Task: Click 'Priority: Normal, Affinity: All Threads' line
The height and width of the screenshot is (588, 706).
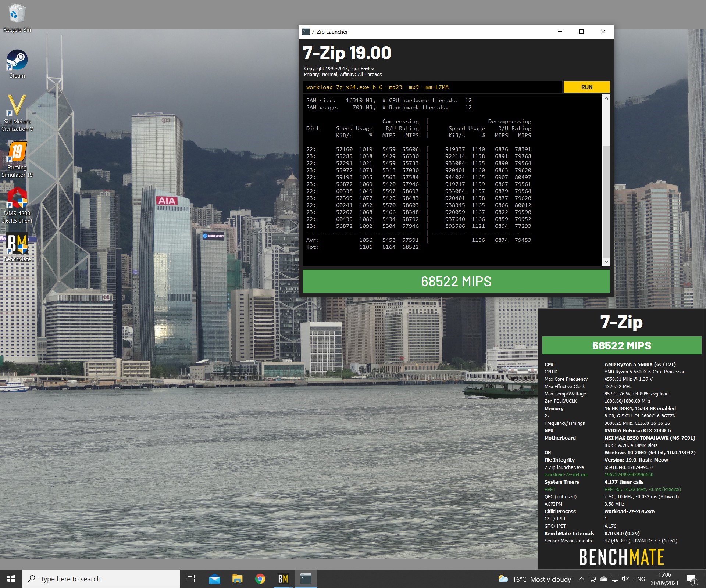Action: tap(343, 75)
